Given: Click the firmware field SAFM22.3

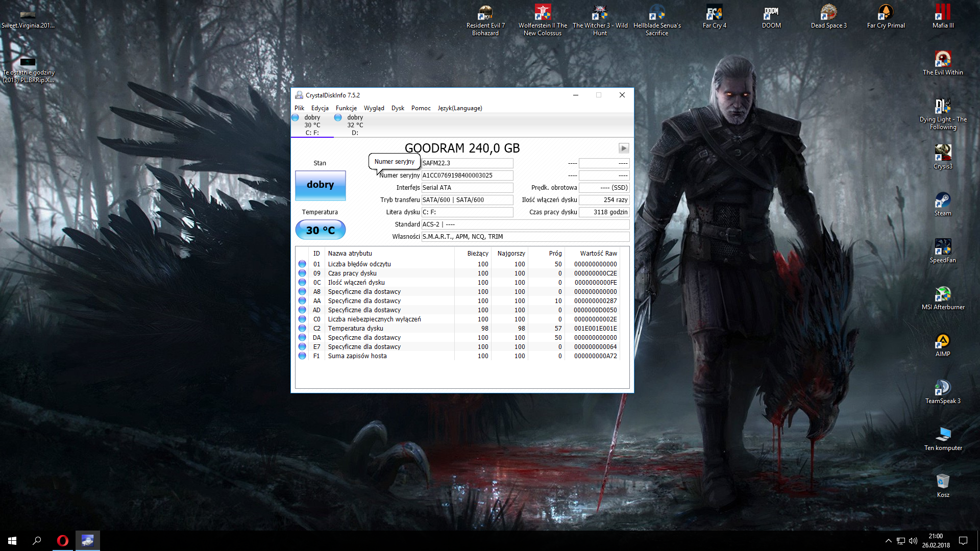Looking at the screenshot, I should (x=467, y=163).
